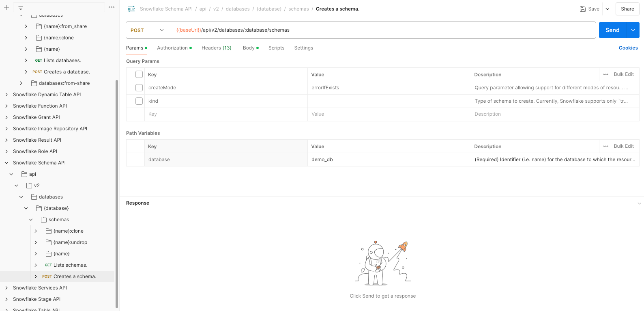Click the Send button

pos(612,30)
